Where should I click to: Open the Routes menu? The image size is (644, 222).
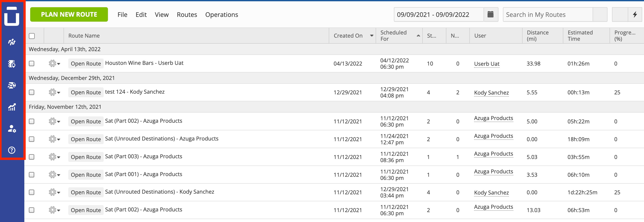tap(187, 15)
